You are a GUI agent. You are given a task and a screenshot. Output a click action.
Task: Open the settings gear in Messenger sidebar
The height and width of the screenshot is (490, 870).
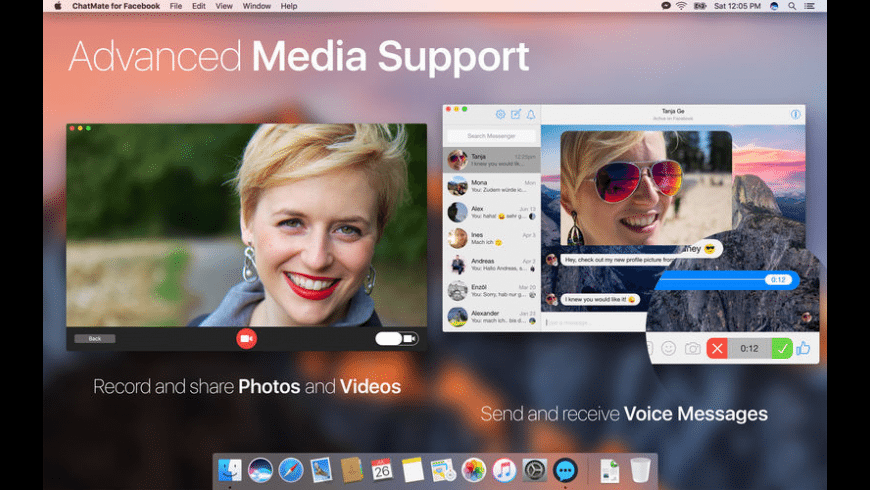pos(500,114)
